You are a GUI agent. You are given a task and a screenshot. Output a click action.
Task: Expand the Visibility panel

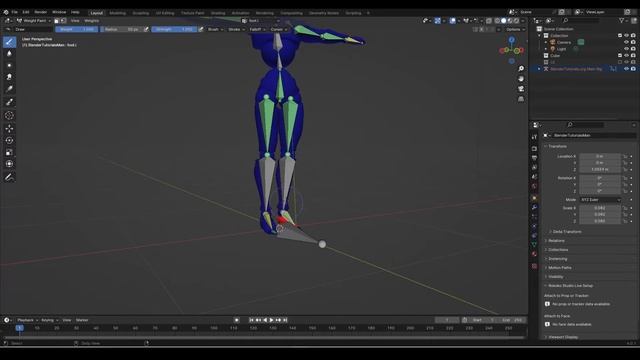pos(556,277)
